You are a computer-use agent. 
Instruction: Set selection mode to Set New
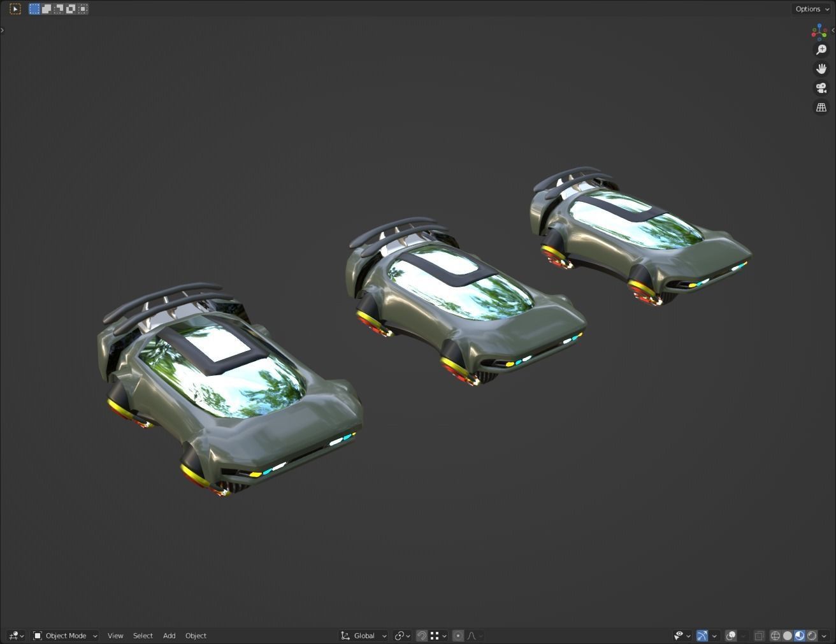point(34,9)
